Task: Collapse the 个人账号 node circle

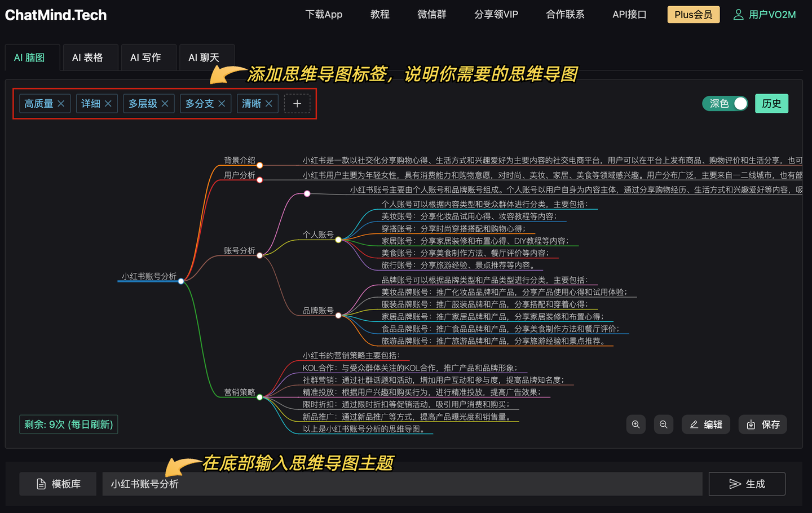Action: click(338, 240)
